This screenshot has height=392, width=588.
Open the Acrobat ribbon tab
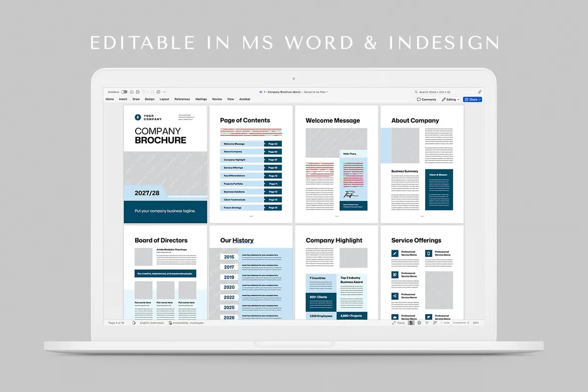(x=245, y=100)
